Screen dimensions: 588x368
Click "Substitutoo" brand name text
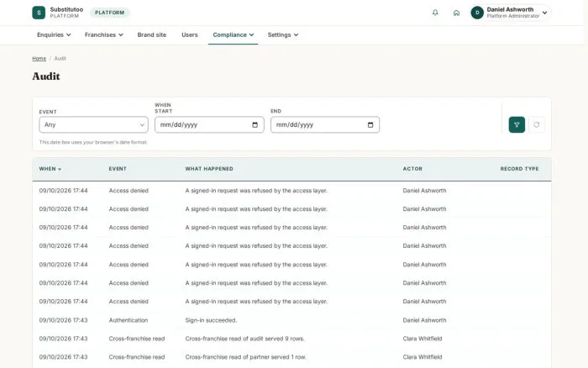coord(66,9)
